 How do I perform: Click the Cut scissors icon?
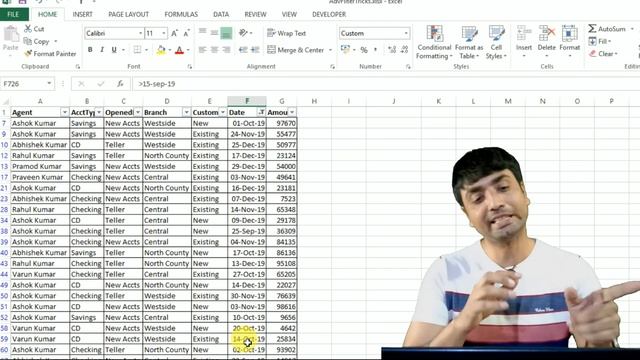(28, 29)
